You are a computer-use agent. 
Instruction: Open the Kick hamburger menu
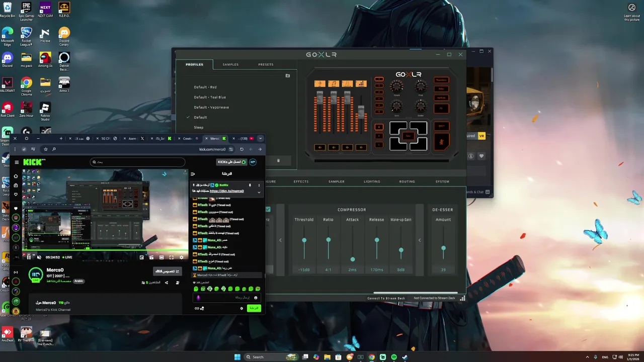pos(17,162)
